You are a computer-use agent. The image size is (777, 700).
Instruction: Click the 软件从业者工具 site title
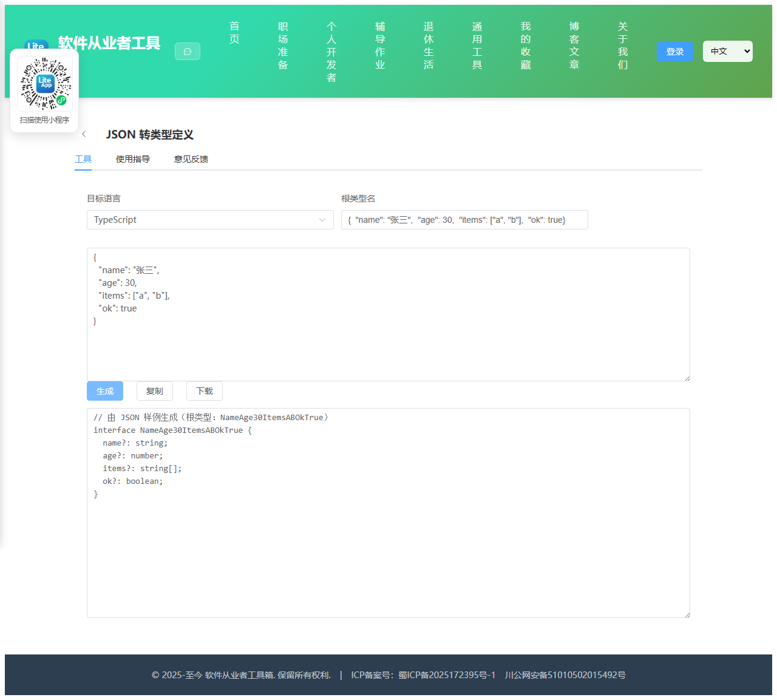click(x=109, y=43)
